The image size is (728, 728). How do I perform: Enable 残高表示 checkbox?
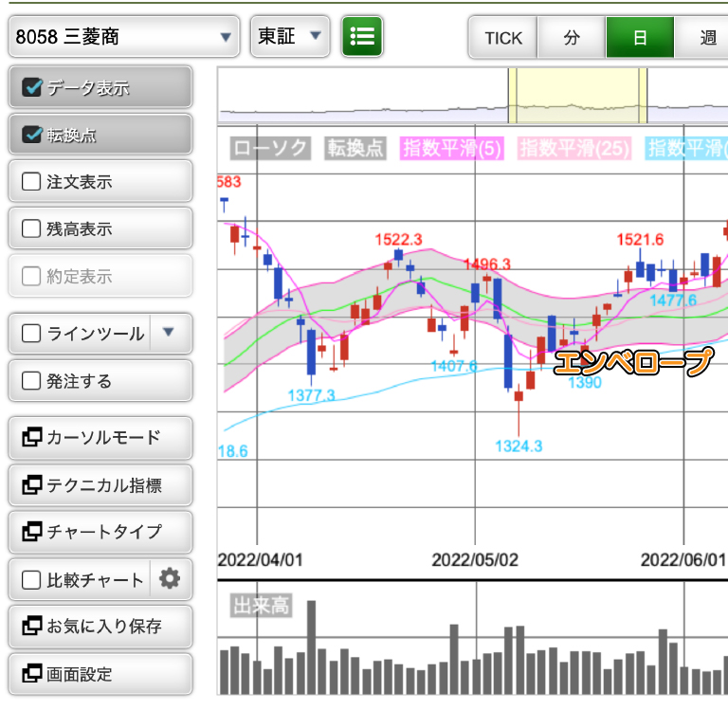click(31, 228)
